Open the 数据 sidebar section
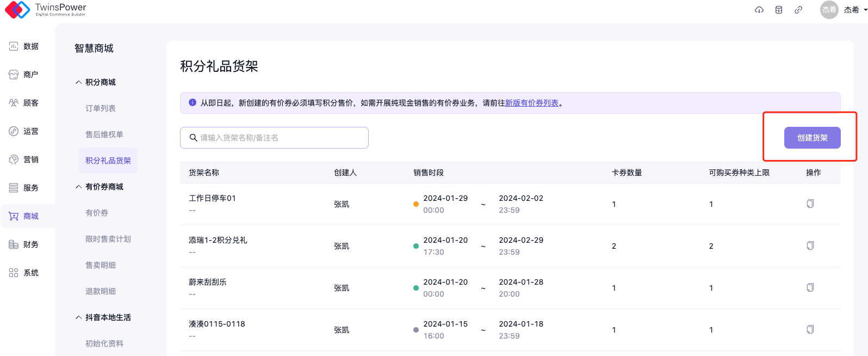Screen dimensions: 868x356 click(24, 46)
